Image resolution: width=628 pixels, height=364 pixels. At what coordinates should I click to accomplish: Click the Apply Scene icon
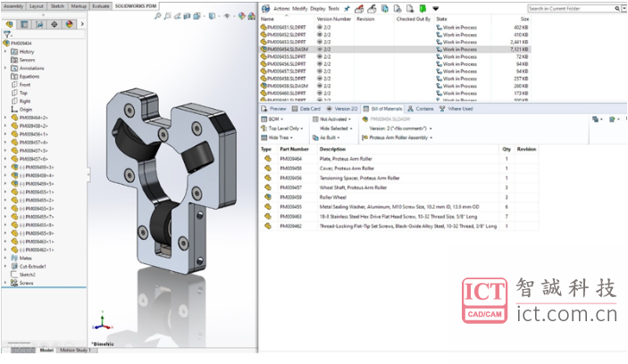tap(252, 16)
